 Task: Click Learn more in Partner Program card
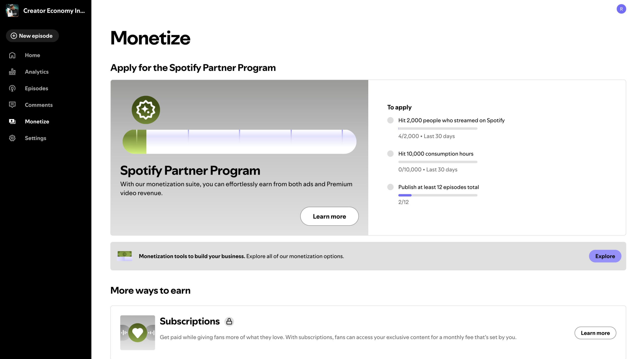(x=329, y=216)
